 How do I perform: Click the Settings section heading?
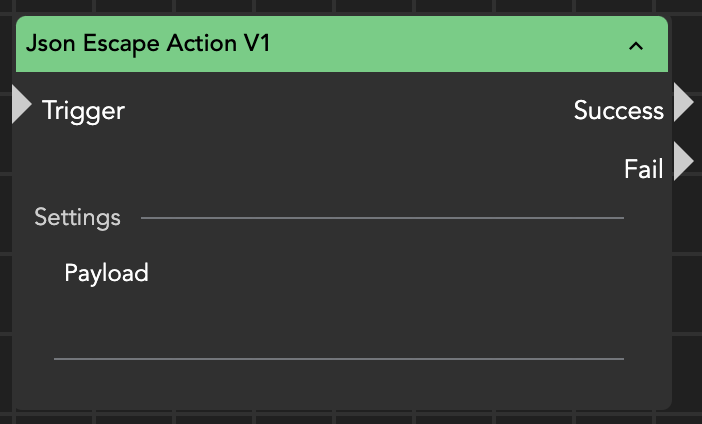click(77, 217)
